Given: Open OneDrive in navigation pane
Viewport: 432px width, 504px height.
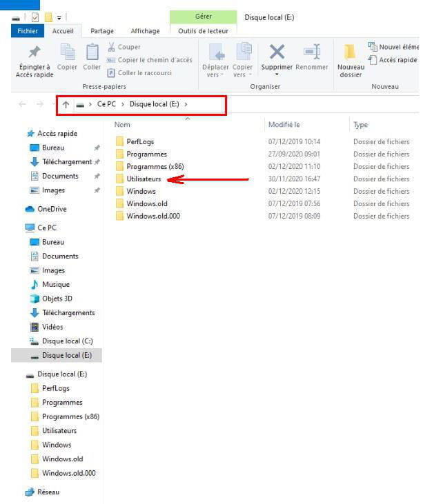Looking at the screenshot, I should (x=52, y=209).
